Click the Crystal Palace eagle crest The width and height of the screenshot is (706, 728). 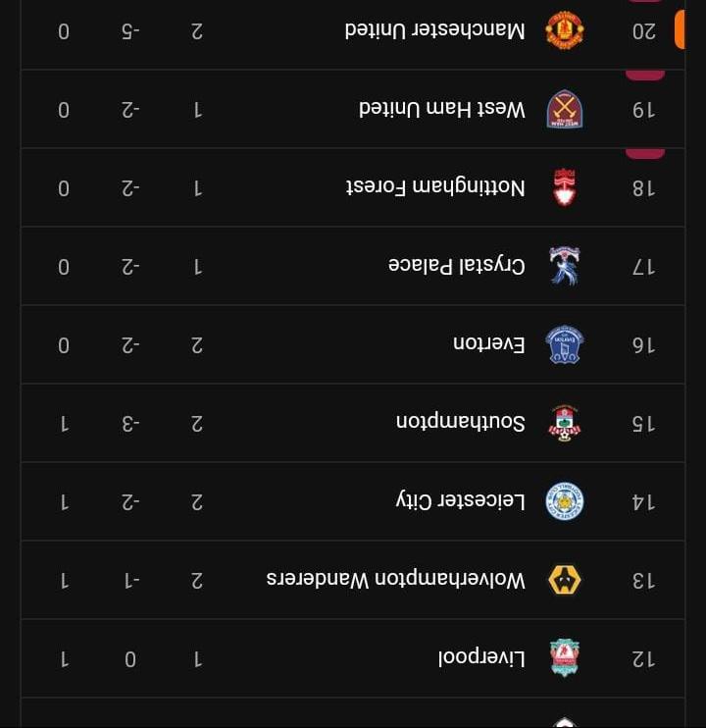(565, 266)
